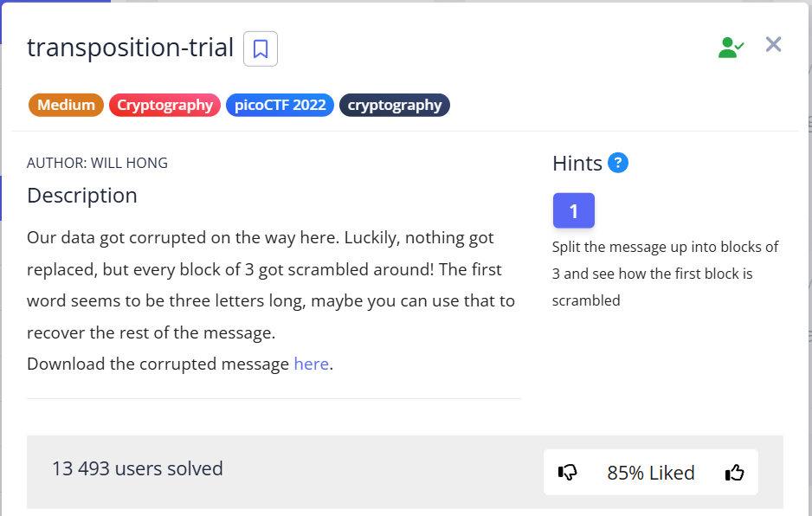The width and height of the screenshot is (812, 516).
Task: Select the orange Medium difficulty tag
Action: (x=66, y=106)
